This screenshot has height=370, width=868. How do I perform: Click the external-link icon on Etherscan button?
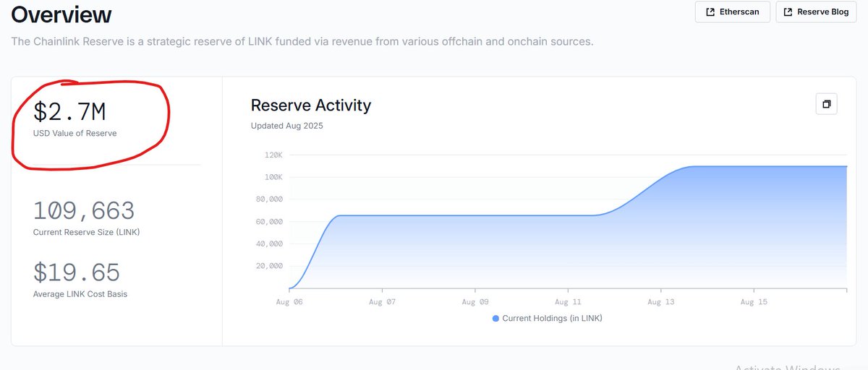[710, 12]
